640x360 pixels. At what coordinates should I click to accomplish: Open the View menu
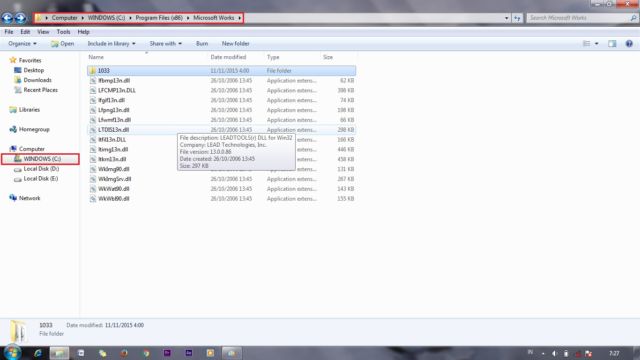[x=43, y=32]
